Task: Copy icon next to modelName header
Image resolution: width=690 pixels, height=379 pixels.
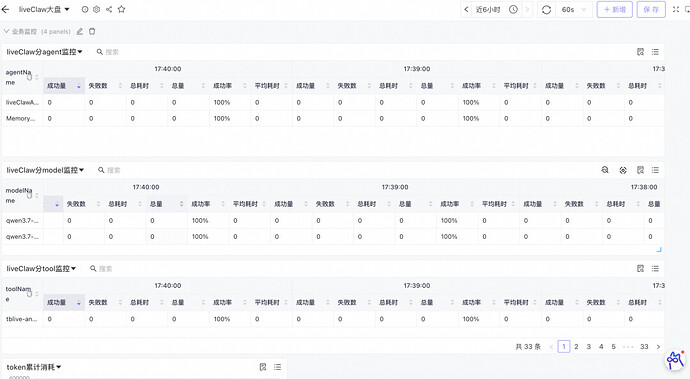Action: pos(29,195)
